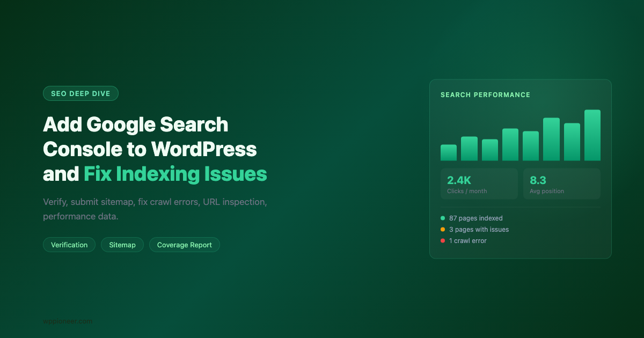Screen dimensions: 644x338
Task: Click the 'Clicks / month' label
Action: 467,191
